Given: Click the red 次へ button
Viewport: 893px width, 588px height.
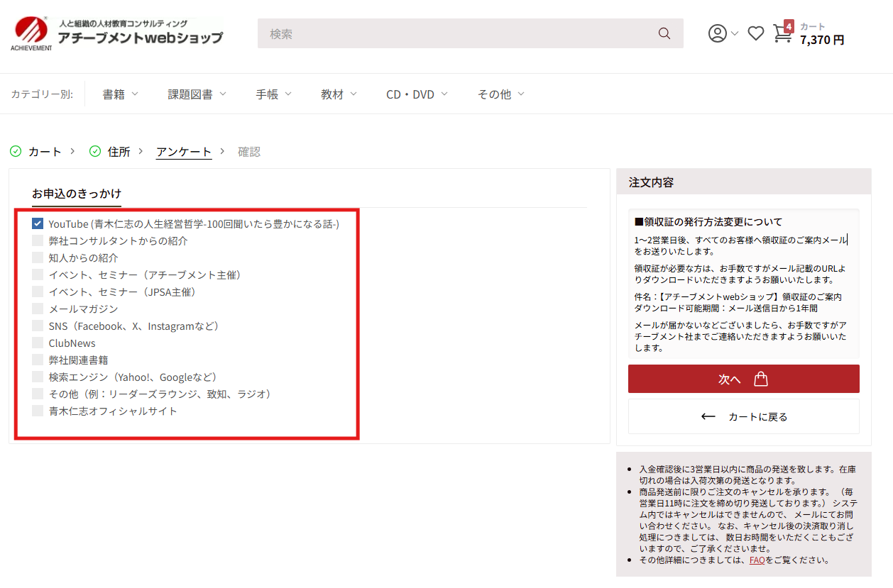Looking at the screenshot, I should point(743,379).
